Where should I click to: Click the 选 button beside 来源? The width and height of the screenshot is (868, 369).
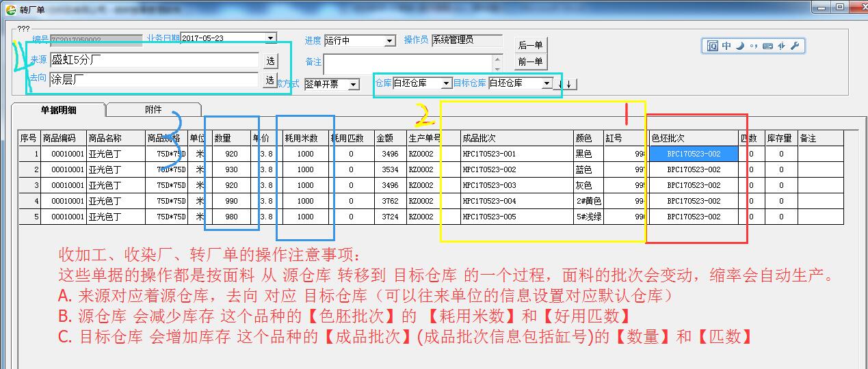click(x=270, y=61)
